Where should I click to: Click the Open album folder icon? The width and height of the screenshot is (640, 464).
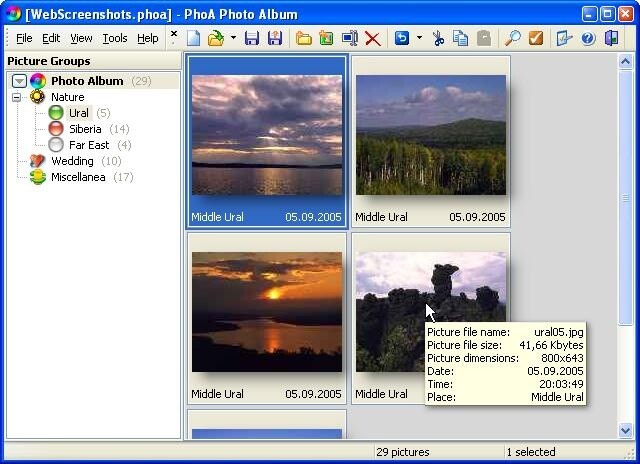tap(215, 38)
